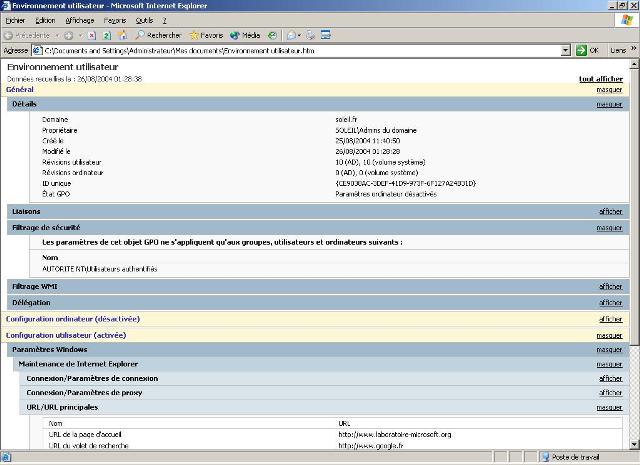
Task: Open the Affichage menu
Action: click(80, 20)
